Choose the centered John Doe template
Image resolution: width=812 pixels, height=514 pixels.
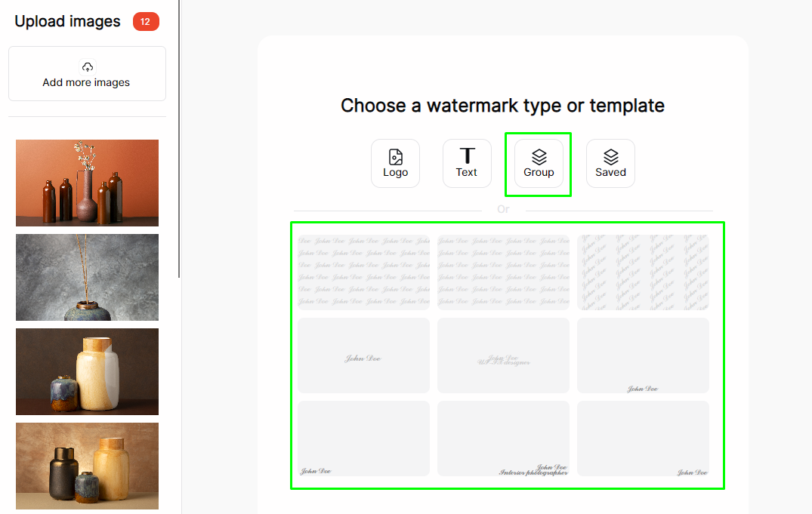363,355
